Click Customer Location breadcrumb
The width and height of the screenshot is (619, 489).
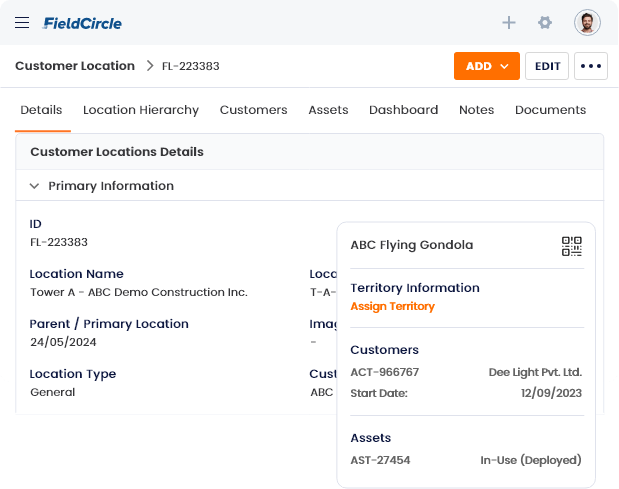tap(75, 66)
